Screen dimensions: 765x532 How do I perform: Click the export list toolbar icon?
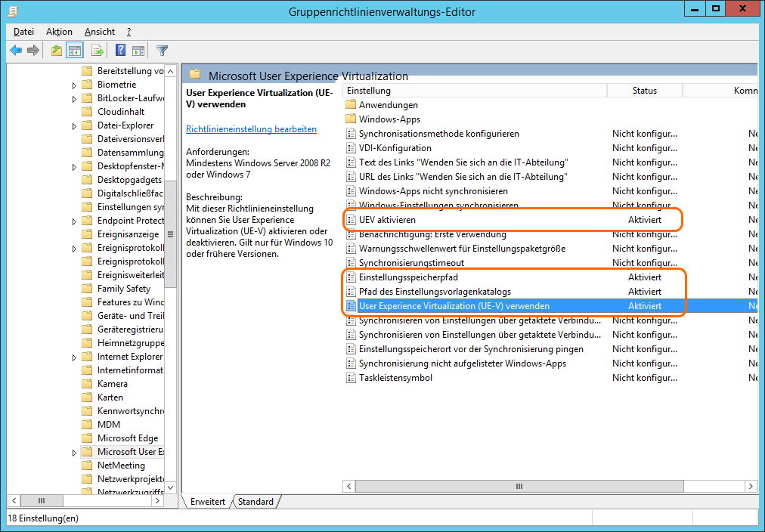(x=97, y=51)
